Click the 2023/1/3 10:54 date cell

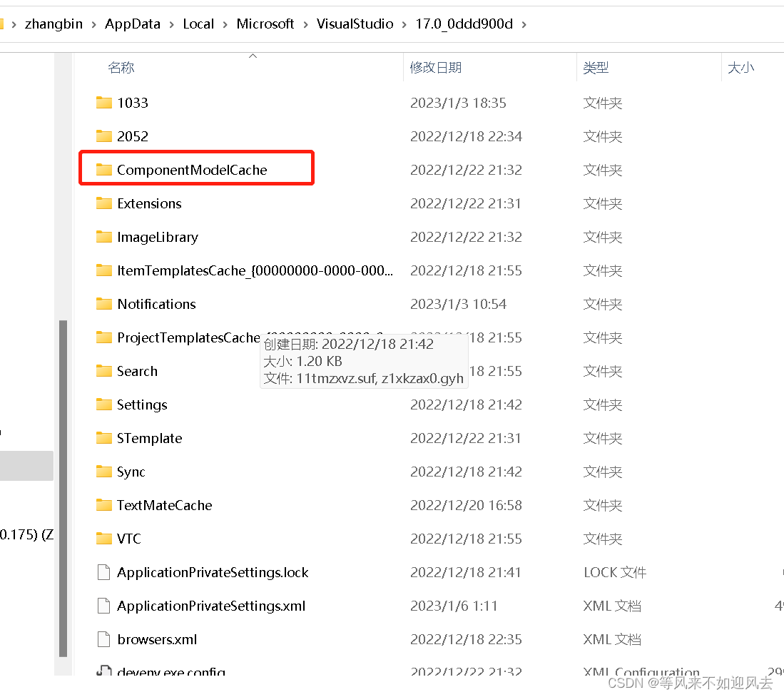click(458, 305)
